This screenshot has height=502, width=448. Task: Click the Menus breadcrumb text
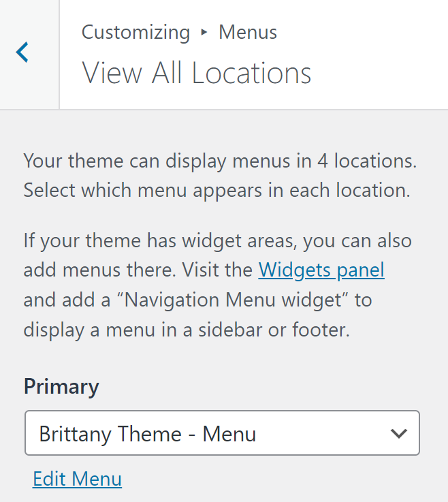[x=248, y=32]
